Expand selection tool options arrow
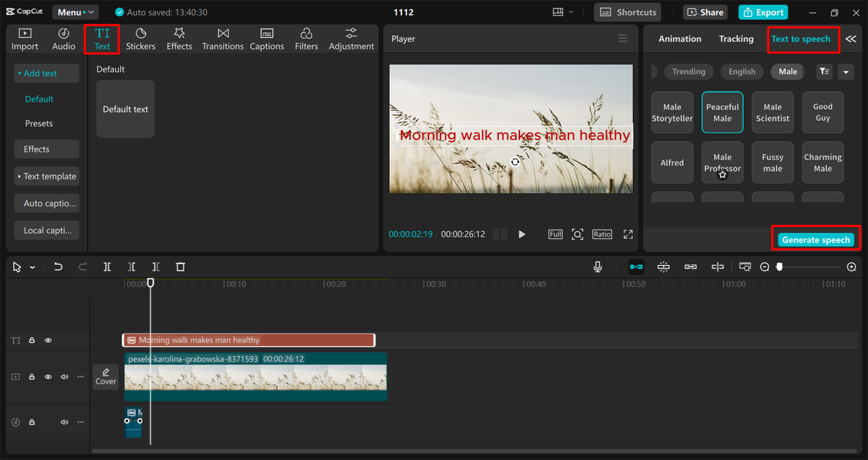The image size is (868, 460). coord(32,268)
